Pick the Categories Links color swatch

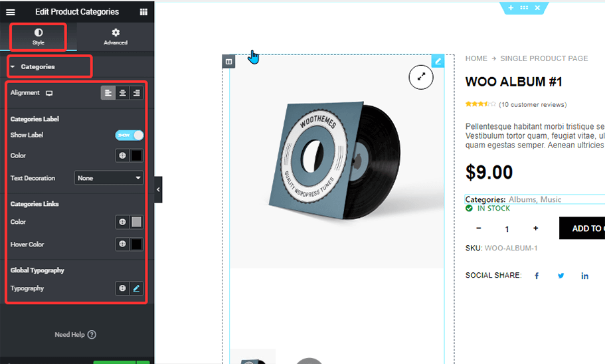tap(137, 222)
